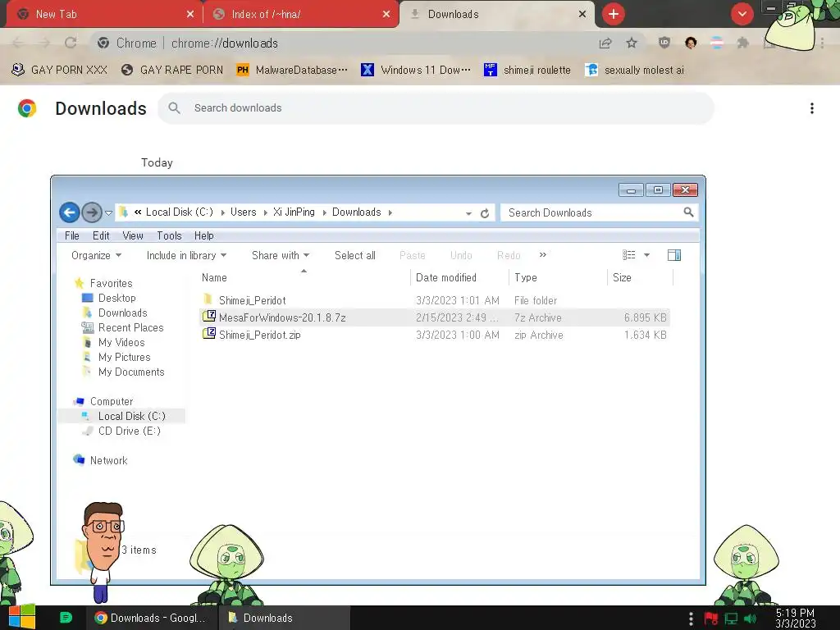The width and height of the screenshot is (840, 630).
Task: Click the round profile avatar extension icon
Action: (691, 43)
